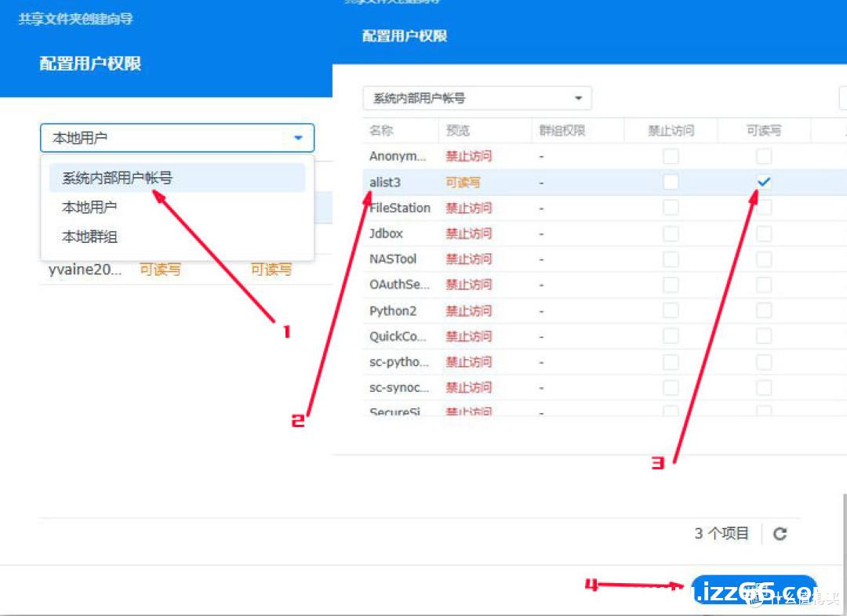847x616 pixels.
Task: Click the 可读写 label on the yvaine20 row
Action: [x=160, y=268]
